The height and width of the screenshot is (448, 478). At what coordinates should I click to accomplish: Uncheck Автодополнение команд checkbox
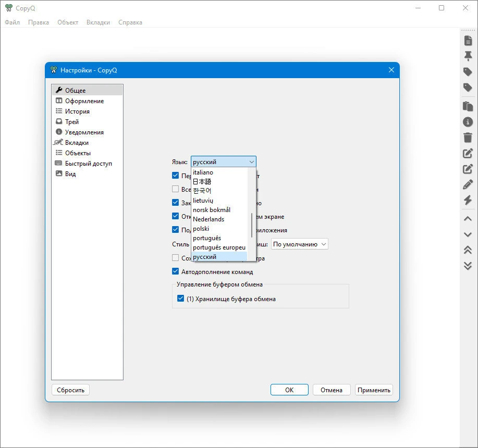tap(175, 271)
